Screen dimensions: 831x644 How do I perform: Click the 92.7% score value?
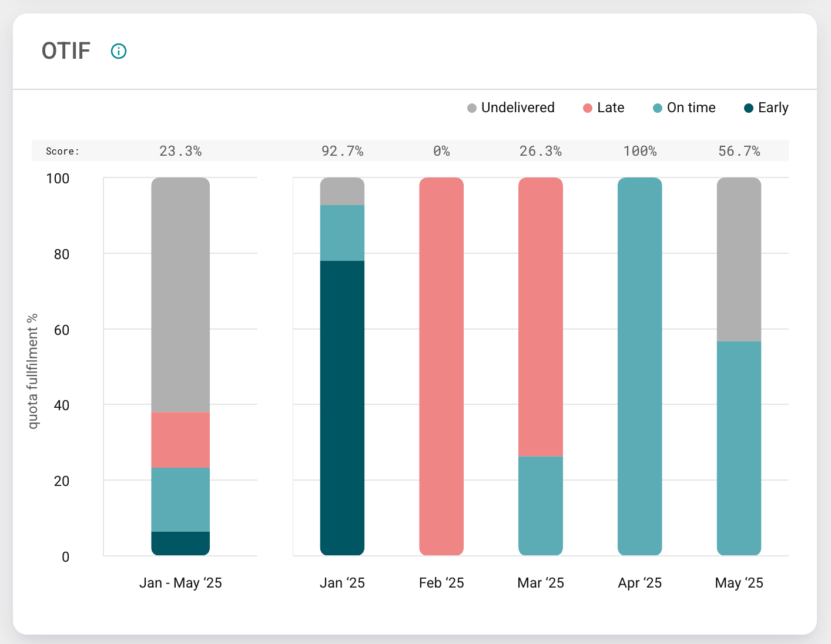(342, 151)
